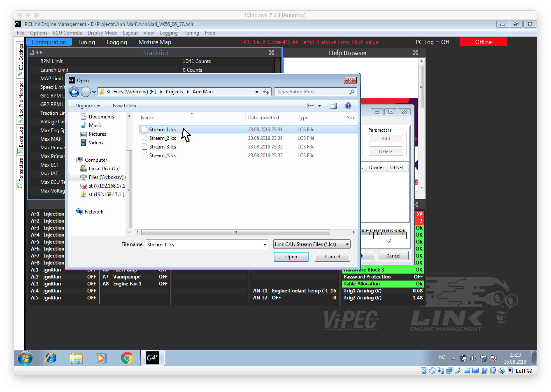Click the horizontal scrollbar in file list
Image resolution: width=551 pixels, height=392 pixels.
[235, 232]
